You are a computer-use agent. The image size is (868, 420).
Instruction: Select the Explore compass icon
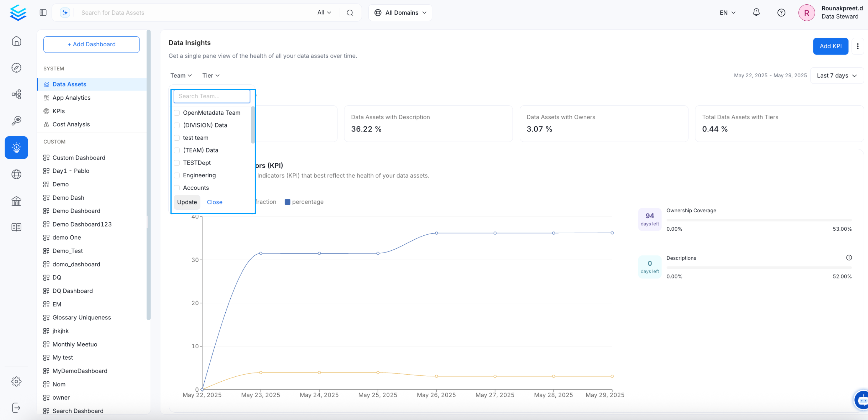click(x=17, y=68)
